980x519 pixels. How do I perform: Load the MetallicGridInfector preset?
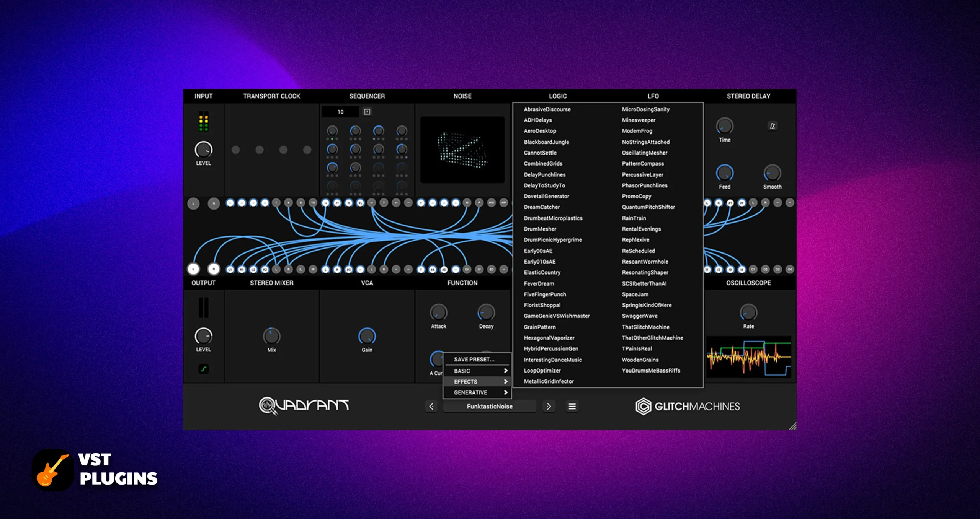click(x=549, y=381)
